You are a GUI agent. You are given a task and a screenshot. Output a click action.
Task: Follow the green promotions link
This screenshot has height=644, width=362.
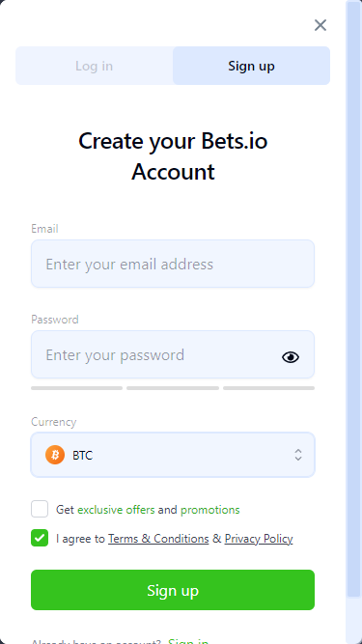point(210,510)
